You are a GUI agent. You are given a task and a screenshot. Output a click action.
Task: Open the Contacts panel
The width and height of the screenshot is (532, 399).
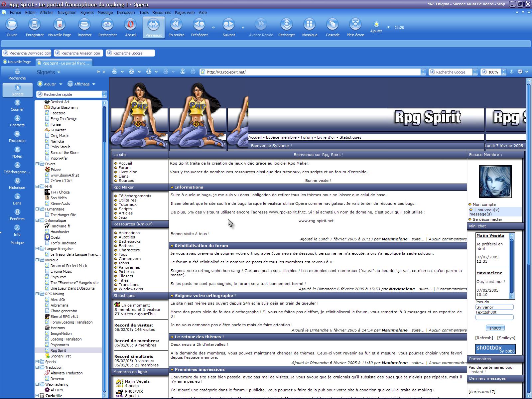coord(17,121)
